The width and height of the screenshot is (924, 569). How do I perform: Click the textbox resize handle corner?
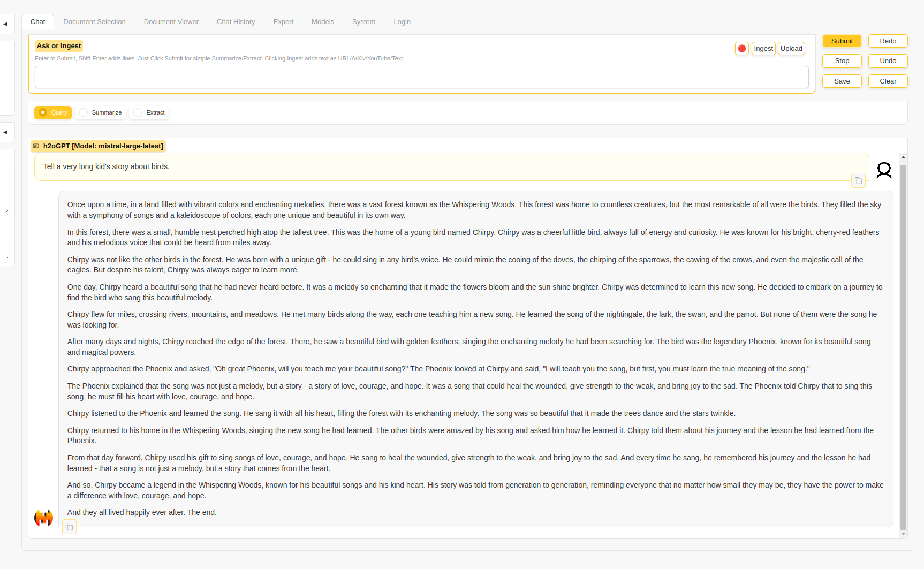point(806,85)
